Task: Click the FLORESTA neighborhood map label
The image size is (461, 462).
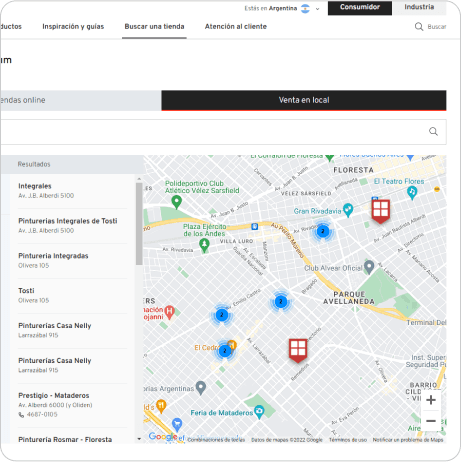Action: point(353,170)
